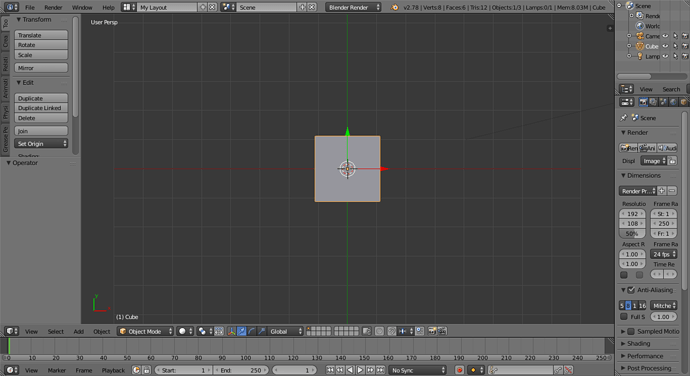Click the resolution percentage 50% slider
Viewport: 690px width, 376px height.
(632, 233)
